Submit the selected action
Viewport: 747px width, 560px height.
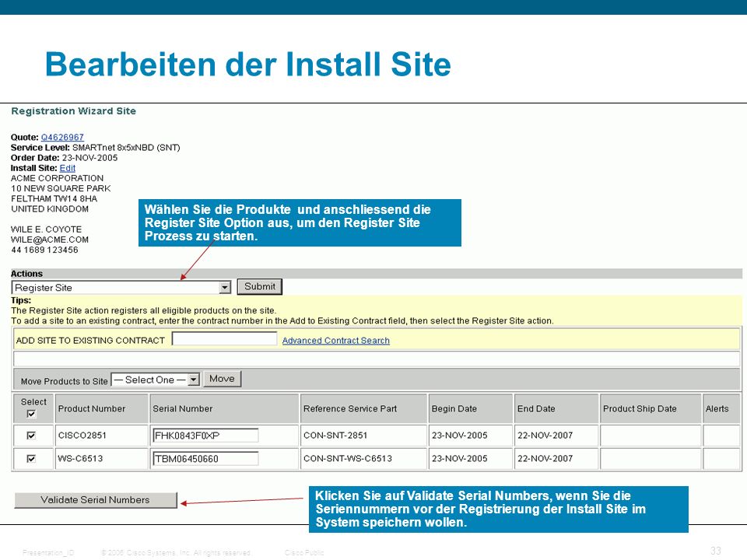point(260,287)
